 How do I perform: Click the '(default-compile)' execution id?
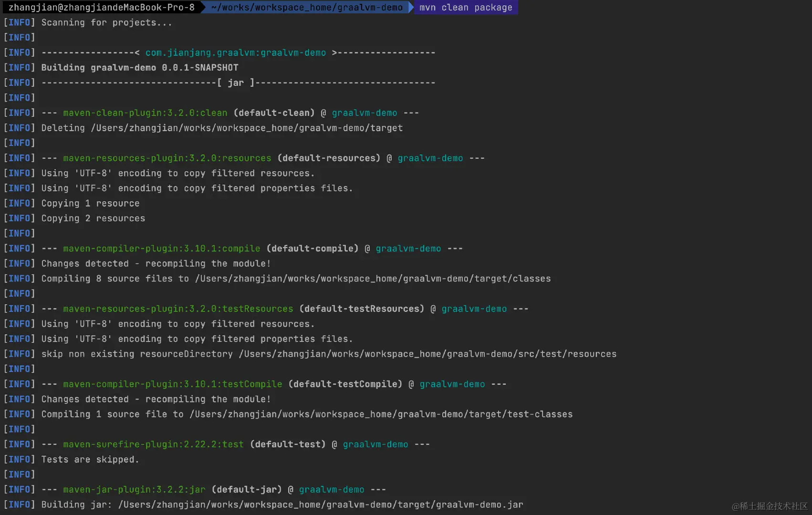point(312,248)
